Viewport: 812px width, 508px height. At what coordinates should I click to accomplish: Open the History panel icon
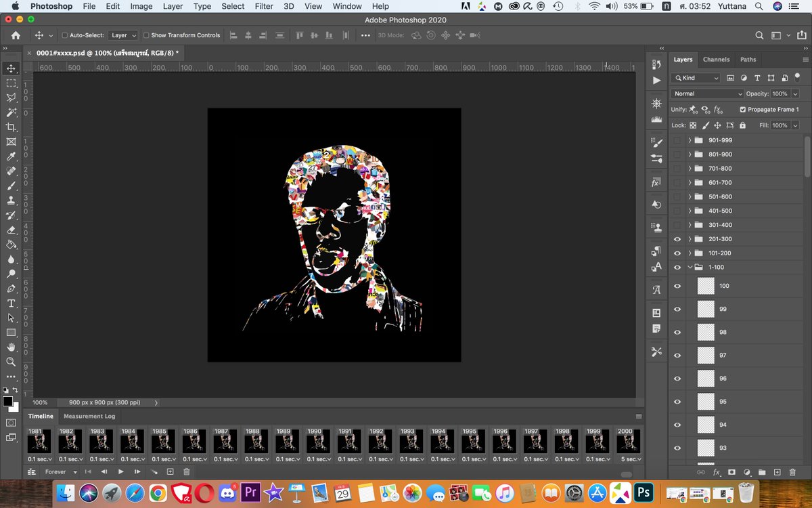656,64
